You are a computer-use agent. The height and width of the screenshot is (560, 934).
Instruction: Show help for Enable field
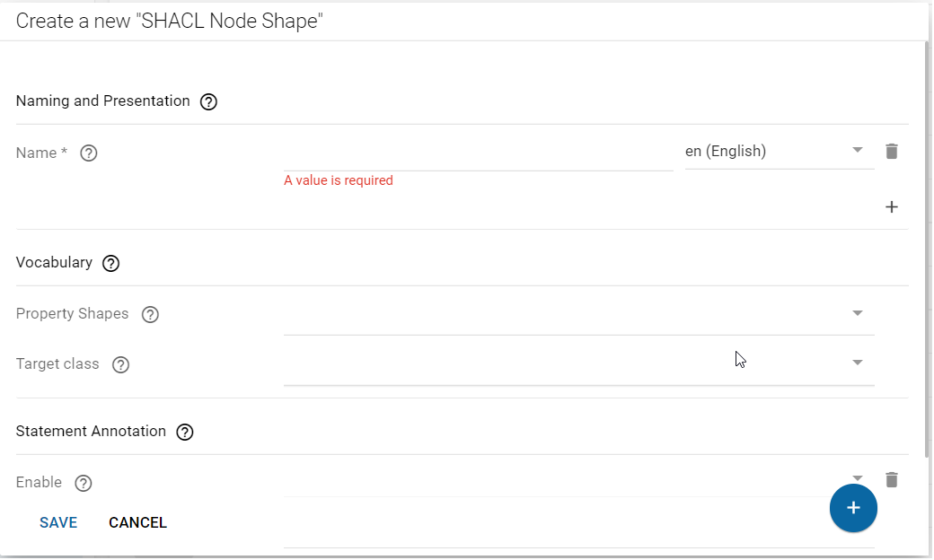[x=83, y=484]
